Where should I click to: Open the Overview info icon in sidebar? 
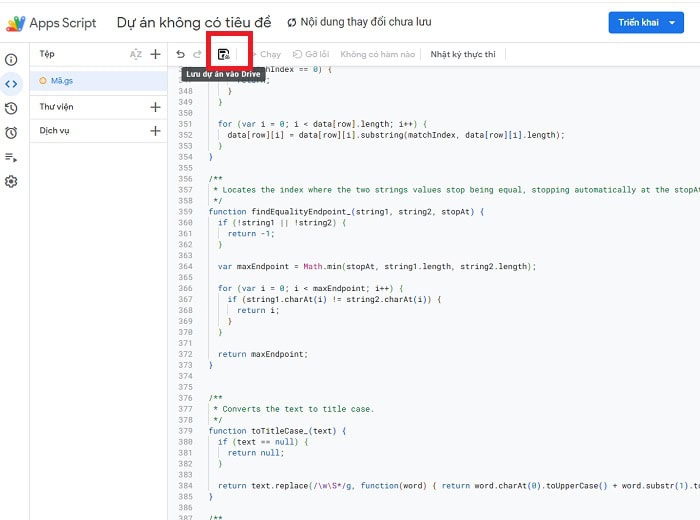pyautogui.click(x=11, y=61)
